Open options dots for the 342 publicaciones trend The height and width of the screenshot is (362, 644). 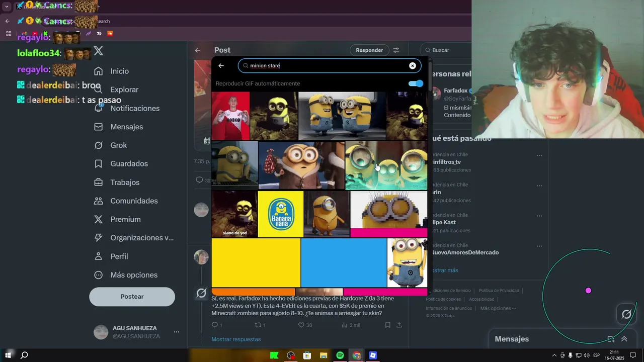(539, 186)
